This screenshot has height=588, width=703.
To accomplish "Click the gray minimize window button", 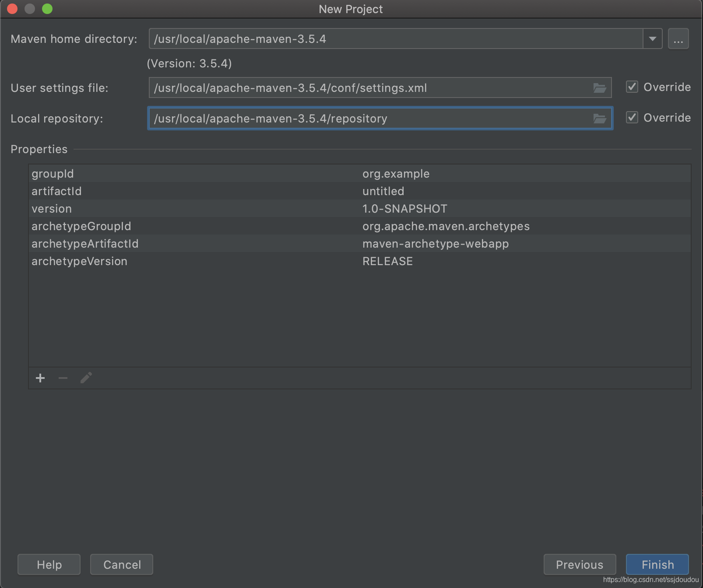I will 30,9.
